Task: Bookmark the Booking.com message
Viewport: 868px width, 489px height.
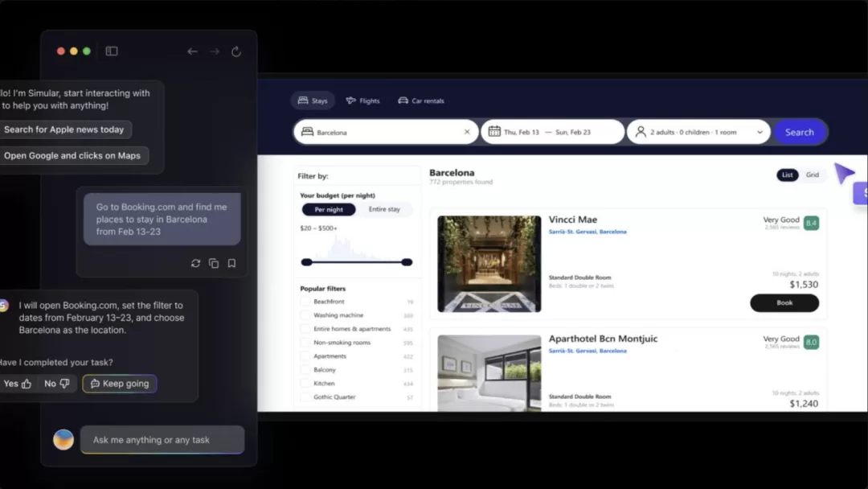Action: (231, 263)
